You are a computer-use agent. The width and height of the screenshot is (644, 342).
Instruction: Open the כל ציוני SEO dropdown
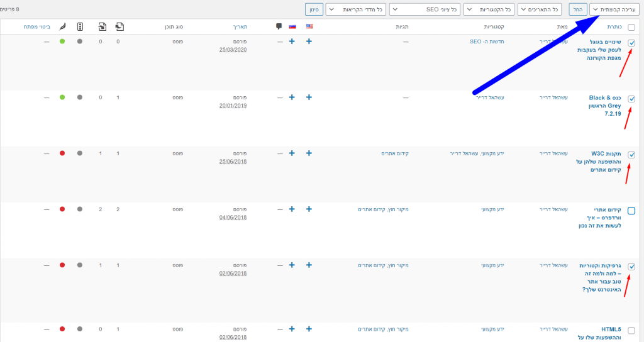[x=425, y=9]
